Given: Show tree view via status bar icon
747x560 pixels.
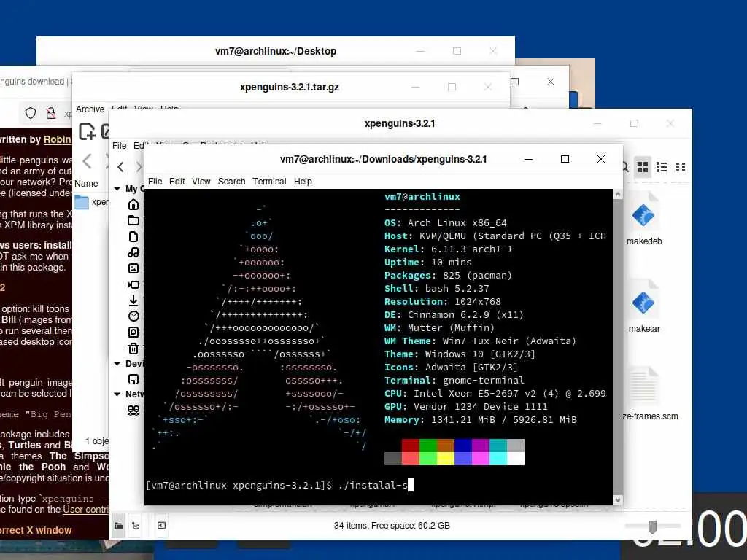Looking at the screenshot, I should pos(136,525).
